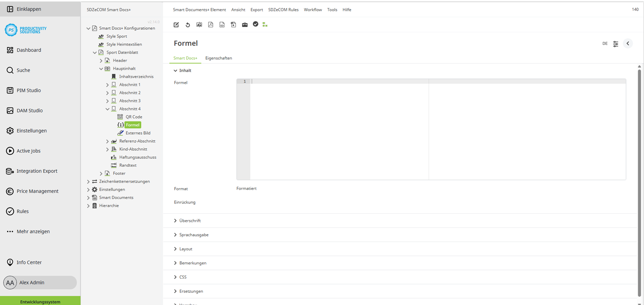Click the reload icon in the toolbar
Screen dimensions: 644x305
pyautogui.click(x=187, y=25)
